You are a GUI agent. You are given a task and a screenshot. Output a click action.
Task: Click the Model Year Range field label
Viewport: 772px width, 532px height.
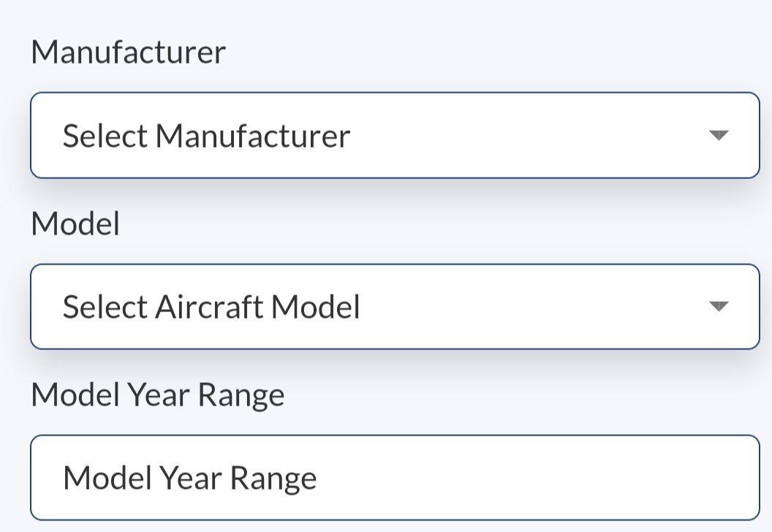(x=157, y=395)
